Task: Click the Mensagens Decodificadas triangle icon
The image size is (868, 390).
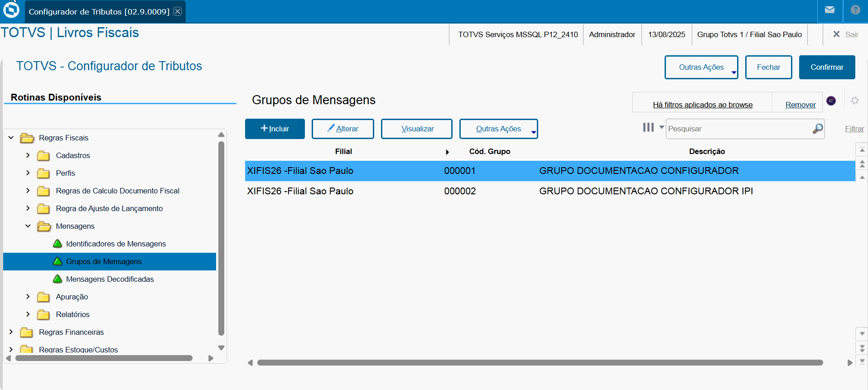Action: 58,279
